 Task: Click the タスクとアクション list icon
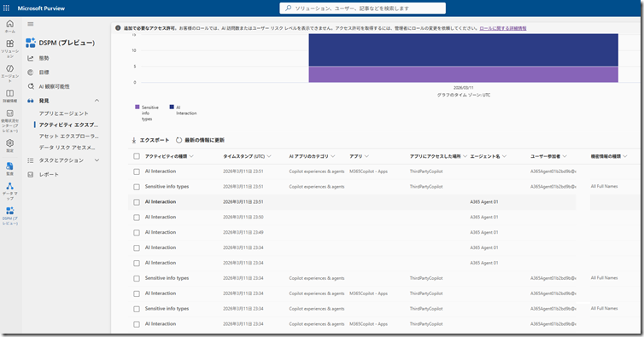tap(31, 160)
